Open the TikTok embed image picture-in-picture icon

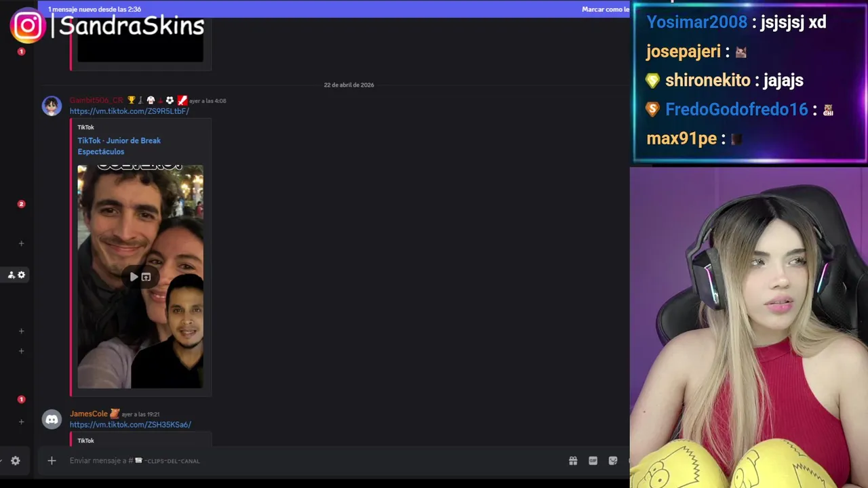pos(146,277)
